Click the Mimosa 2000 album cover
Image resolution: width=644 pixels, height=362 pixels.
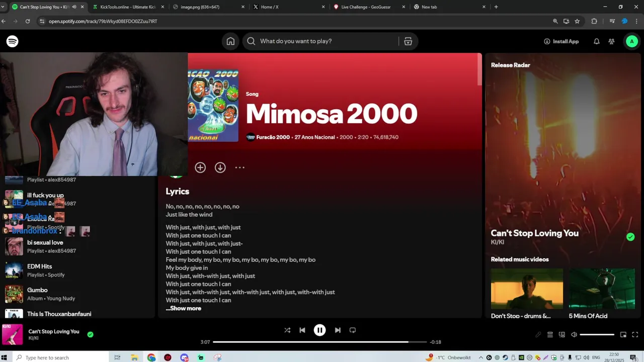(213, 105)
